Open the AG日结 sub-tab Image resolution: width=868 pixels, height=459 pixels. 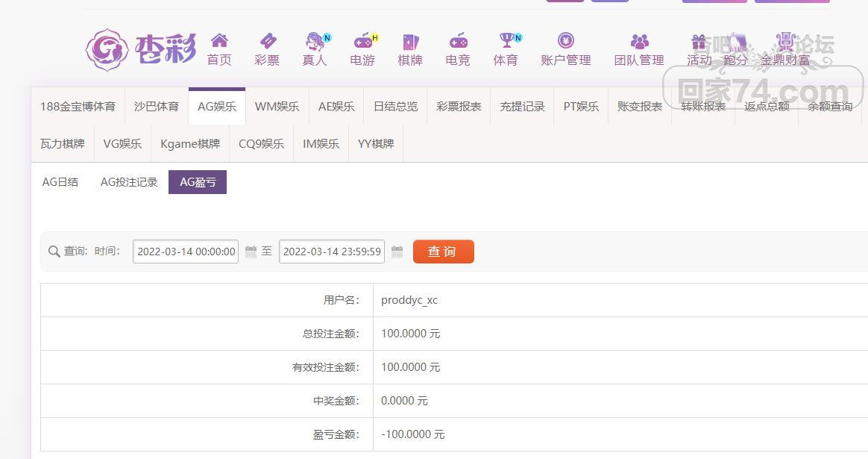point(60,182)
